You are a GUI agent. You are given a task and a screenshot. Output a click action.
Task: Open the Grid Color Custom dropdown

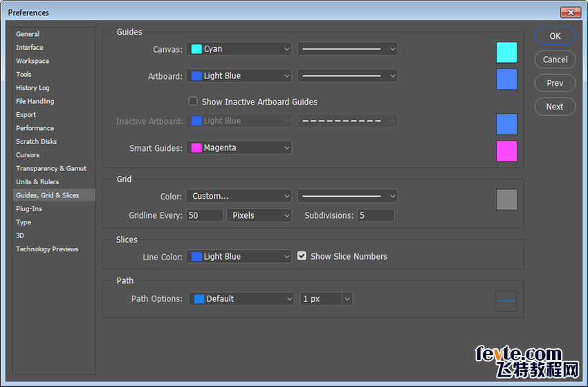click(239, 196)
